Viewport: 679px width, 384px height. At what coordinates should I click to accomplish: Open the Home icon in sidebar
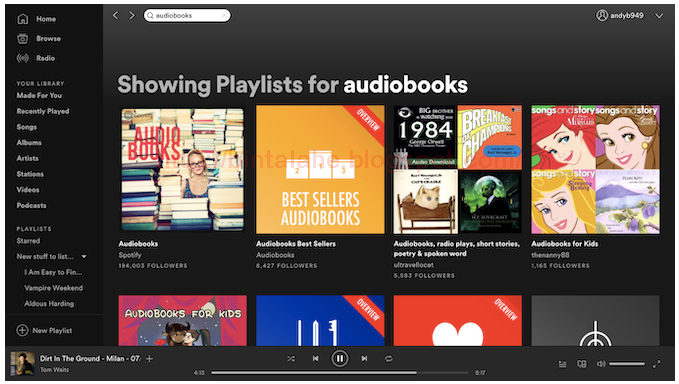(23, 19)
